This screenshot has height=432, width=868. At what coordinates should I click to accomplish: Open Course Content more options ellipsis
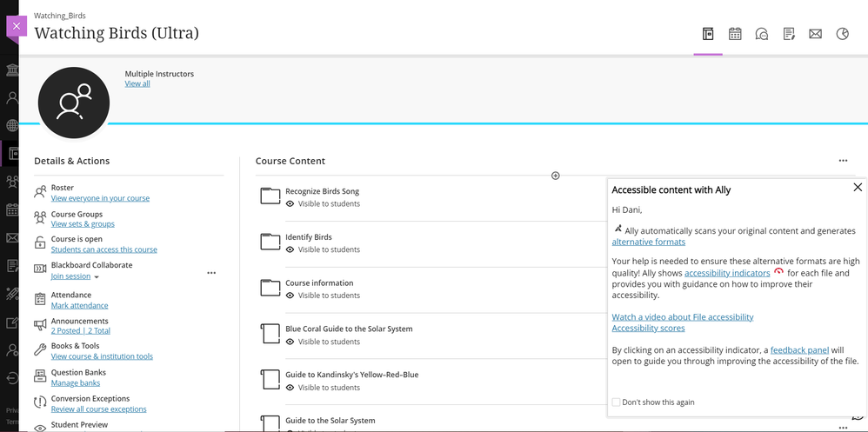[x=843, y=161]
